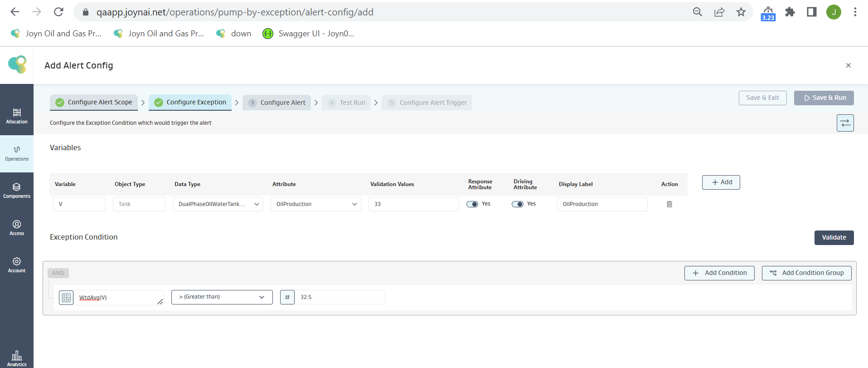Bookmark this page with the star icon
This screenshot has width=868, height=368.
[x=741, y=12]
